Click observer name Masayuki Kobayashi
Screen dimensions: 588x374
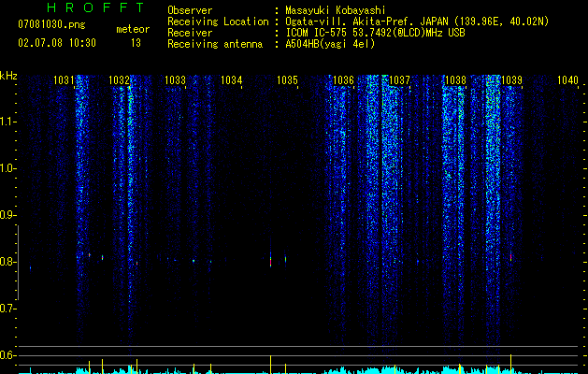(336, 10)
